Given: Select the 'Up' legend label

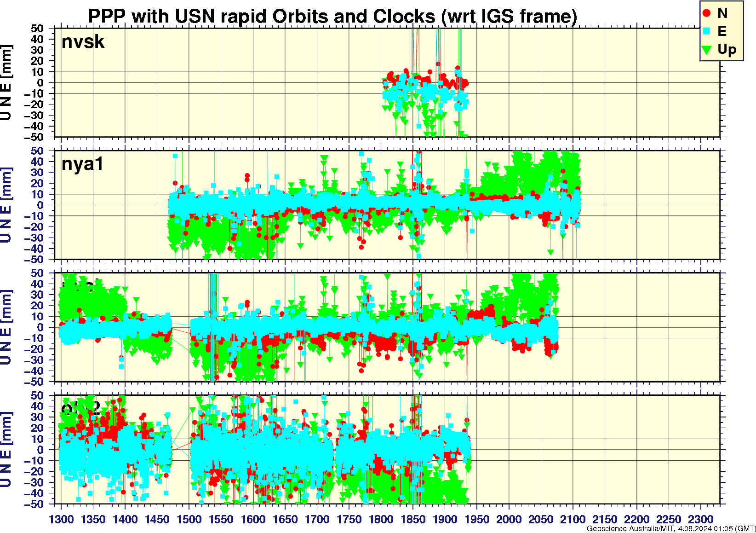Looking at the screenshot, I should [x=727, y=50].
